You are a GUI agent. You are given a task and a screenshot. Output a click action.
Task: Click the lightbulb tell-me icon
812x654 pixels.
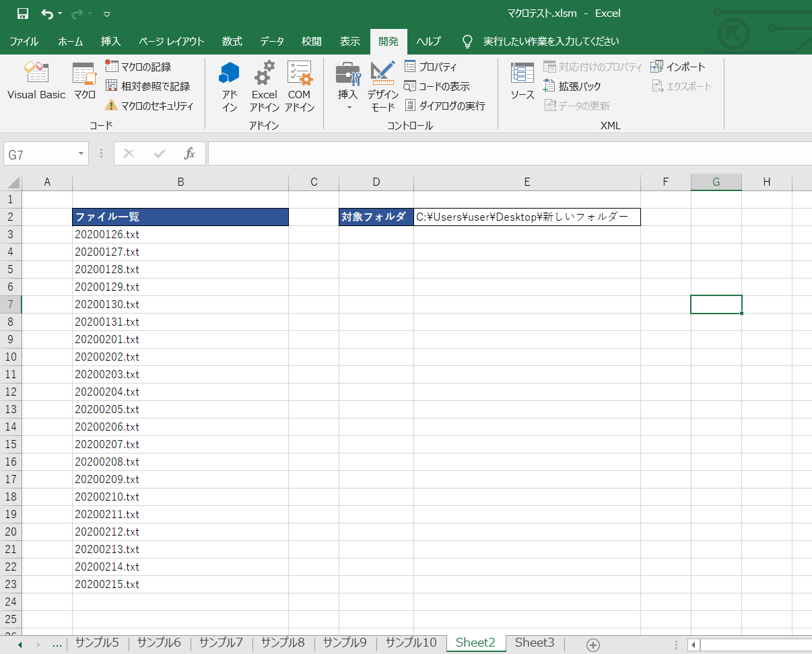tap(467, 41)
